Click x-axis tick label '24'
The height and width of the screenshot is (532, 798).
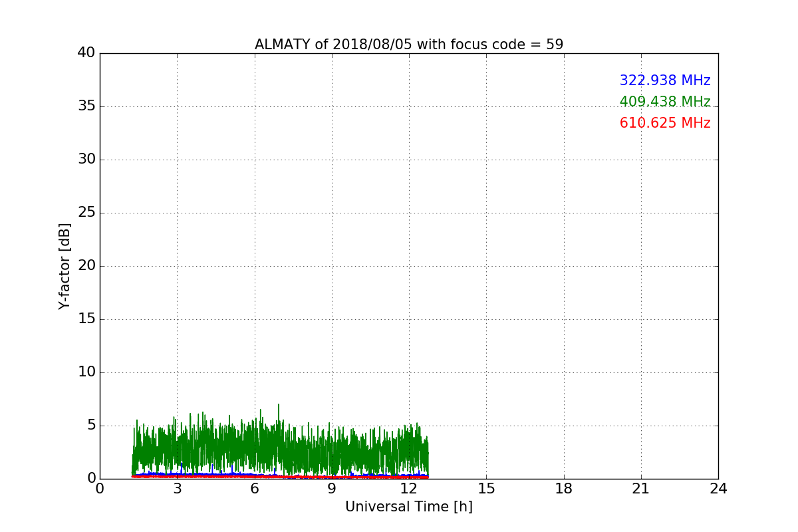click(718, 489)
